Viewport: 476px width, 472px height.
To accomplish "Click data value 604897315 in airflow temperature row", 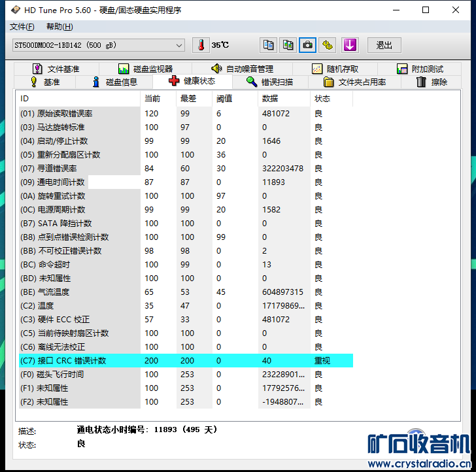I will click(282, 292).
